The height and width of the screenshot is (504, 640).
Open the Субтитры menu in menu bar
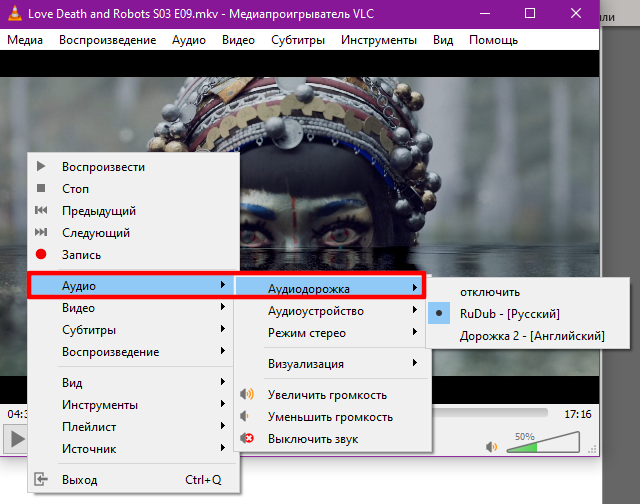(x=297, y=40)
